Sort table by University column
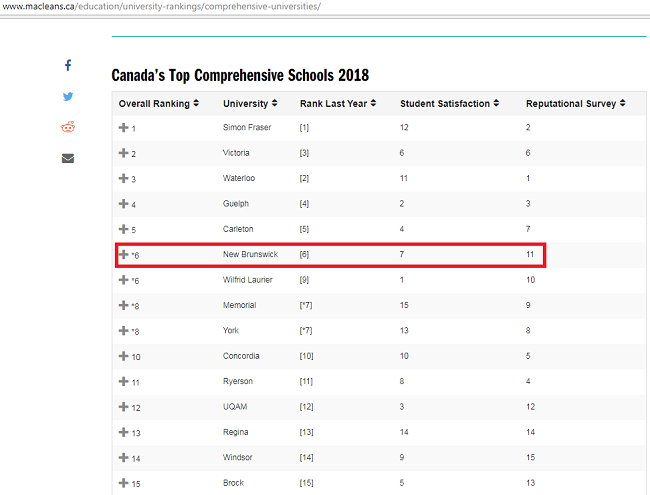The height and width of the screenshot is (495, 650). pyautogui.click(x=250, y=103)
